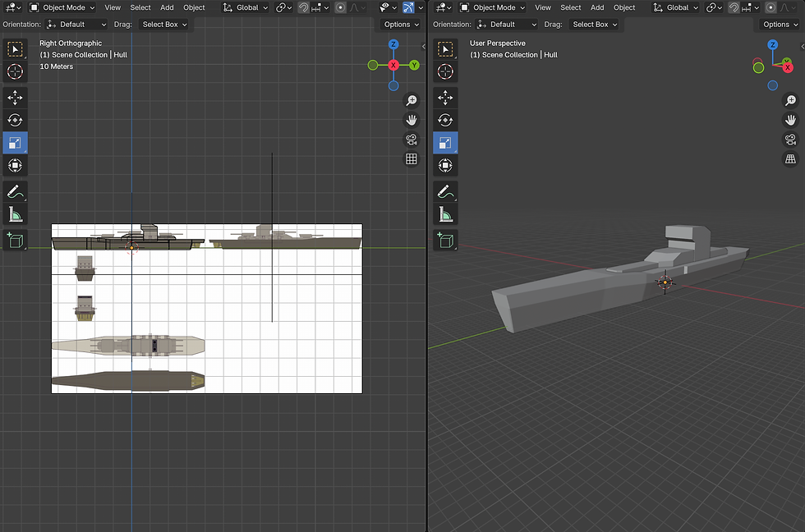
Task: Expand the Drag Select Box dropdown in the left viewport
Action: coord(164,25)
